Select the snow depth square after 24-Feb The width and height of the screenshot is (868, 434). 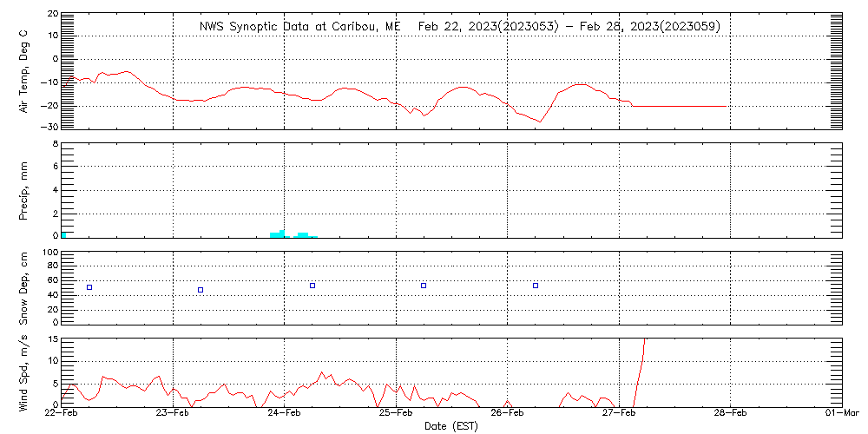click(312, 286)
